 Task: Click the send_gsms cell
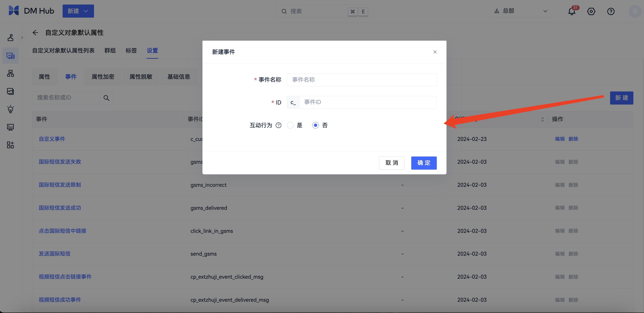pos(204,254)
